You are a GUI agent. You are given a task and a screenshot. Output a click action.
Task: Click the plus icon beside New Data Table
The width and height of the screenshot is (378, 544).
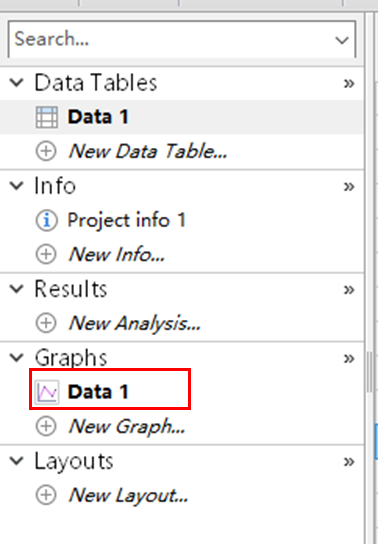coord(46,151)
